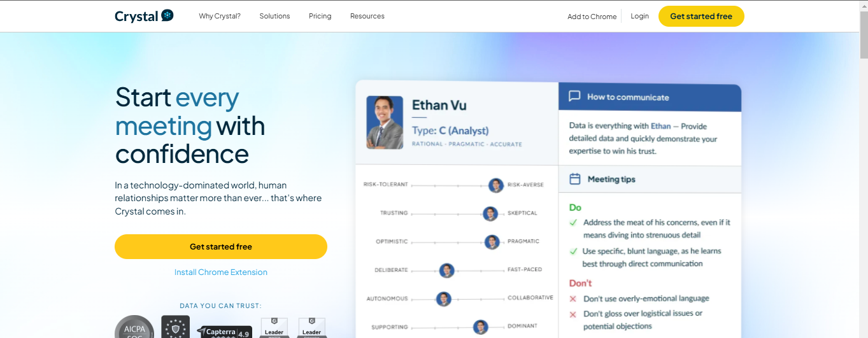Viewport: 868px width, 338px height.
Task: Click the GDPR shield with stars badge
Action: point(175,327)
